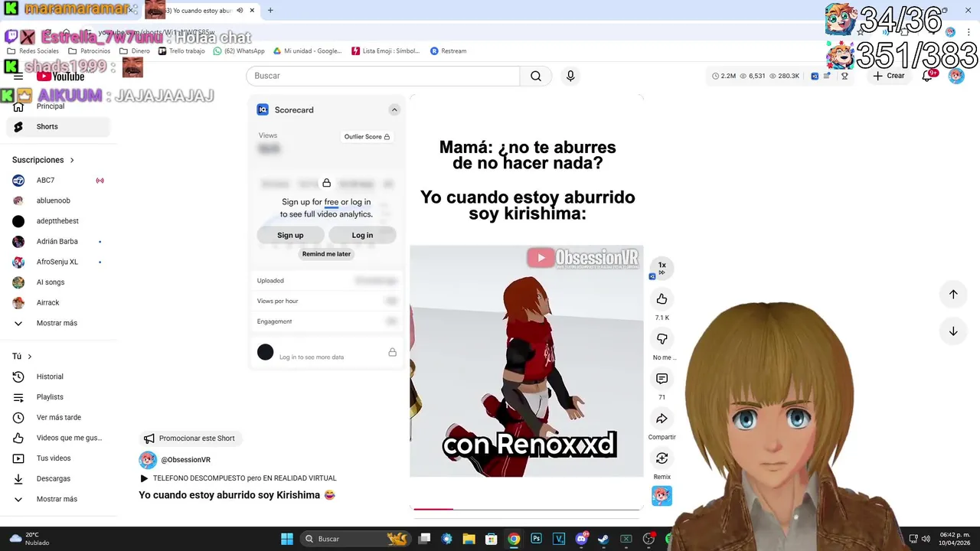
Task: Open Ver más tarde in sidebar
Action: [57, 418]
